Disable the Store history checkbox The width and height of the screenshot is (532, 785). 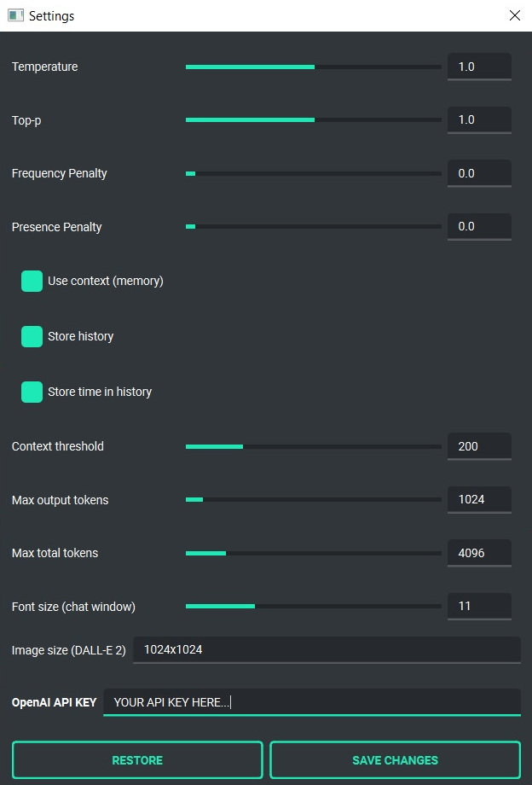coord(32,337)
